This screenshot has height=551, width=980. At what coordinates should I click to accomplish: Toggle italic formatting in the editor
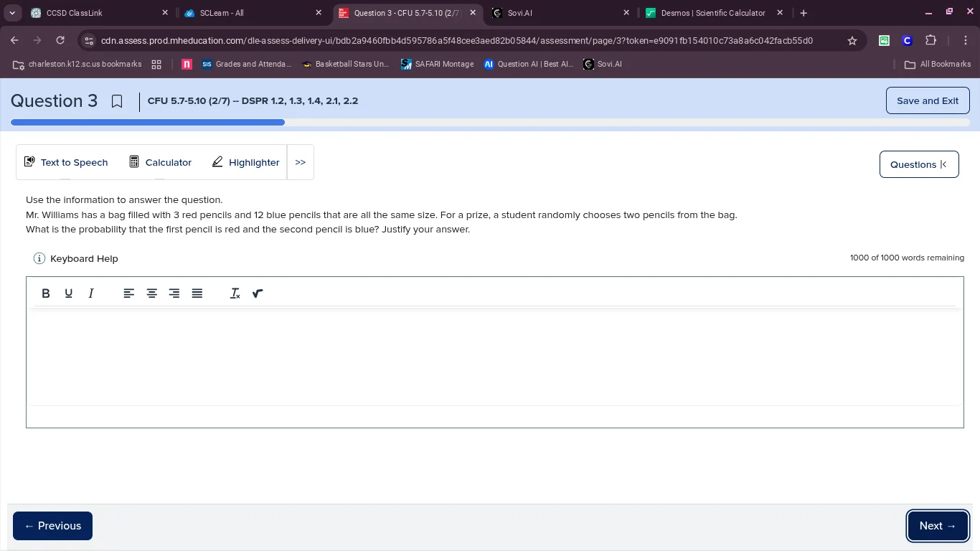coord(91,293)
